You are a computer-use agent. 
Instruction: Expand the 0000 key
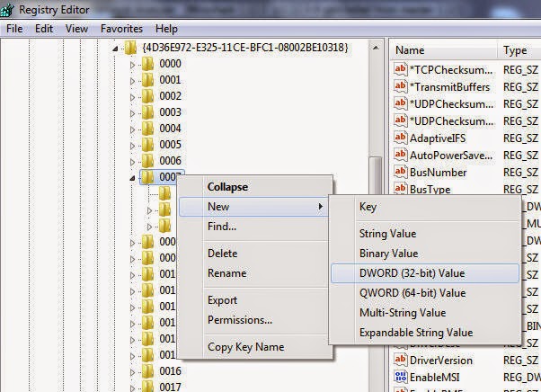coord(132,65)
